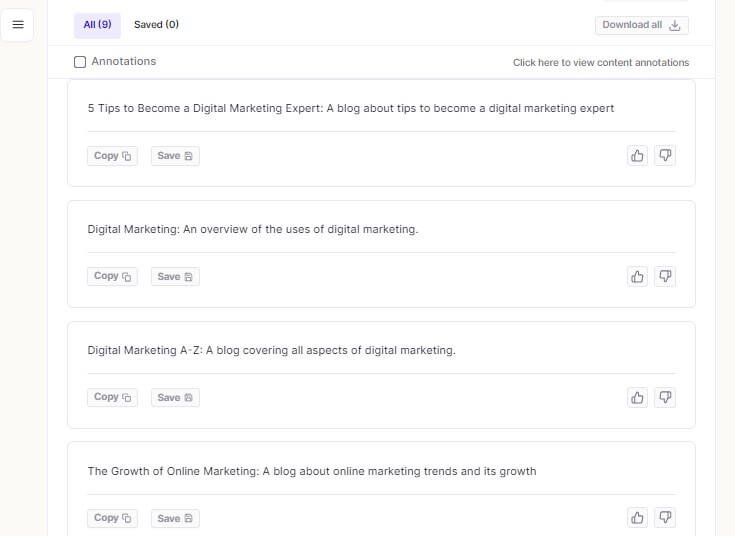Copy the 'Digital Marketing: An overview' result
The width and height of the screenshot is (735, 536).
click(x=112, y=276)
